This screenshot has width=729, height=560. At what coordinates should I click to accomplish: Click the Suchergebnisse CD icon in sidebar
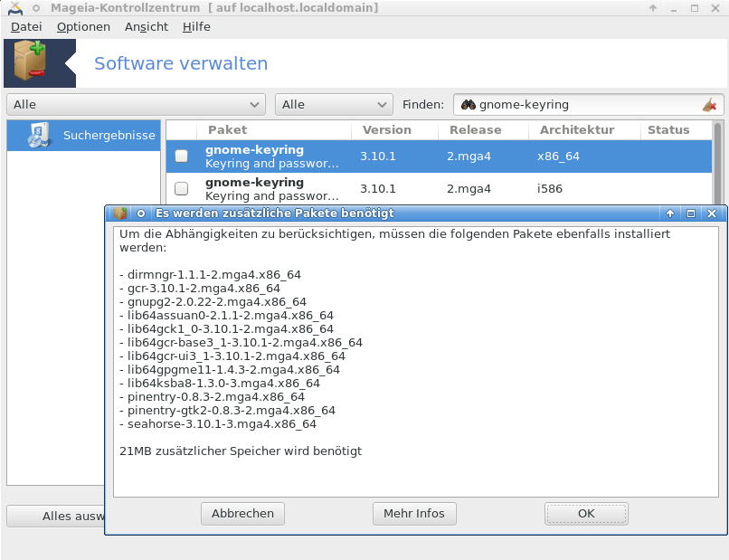[x=38, y=135]
